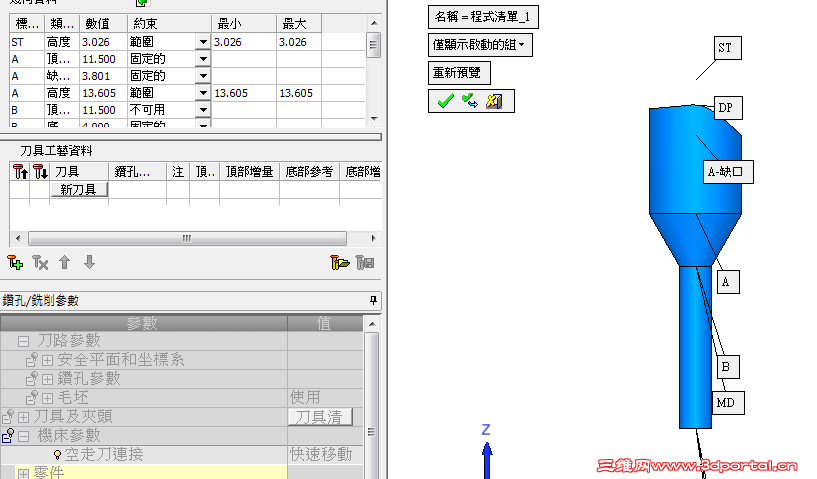The height and width of the screenshot is (479, 817).
Task: Click the A-缺口 label on the model
Action: pos(728,171)
